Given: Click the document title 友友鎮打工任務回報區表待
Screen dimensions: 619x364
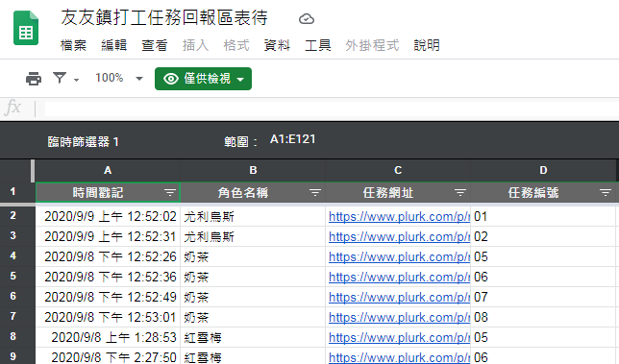Looking at the screenshot, I should (164, 17).
